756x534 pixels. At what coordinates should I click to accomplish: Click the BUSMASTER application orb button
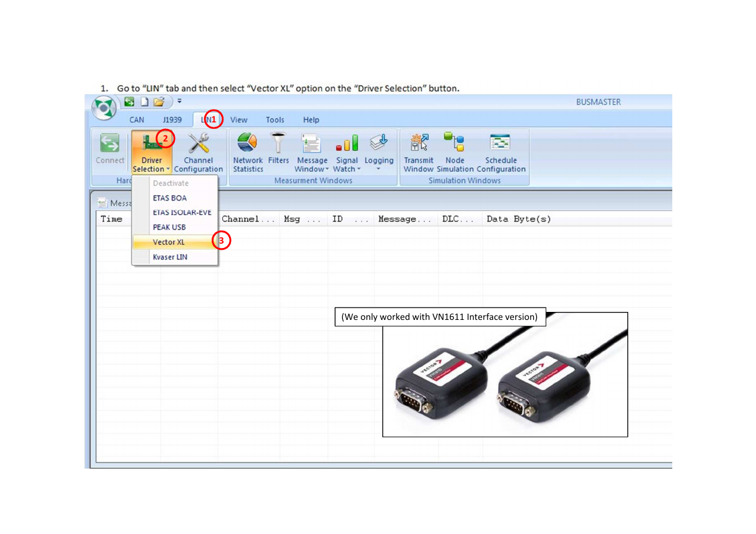[x=103, y=108]
